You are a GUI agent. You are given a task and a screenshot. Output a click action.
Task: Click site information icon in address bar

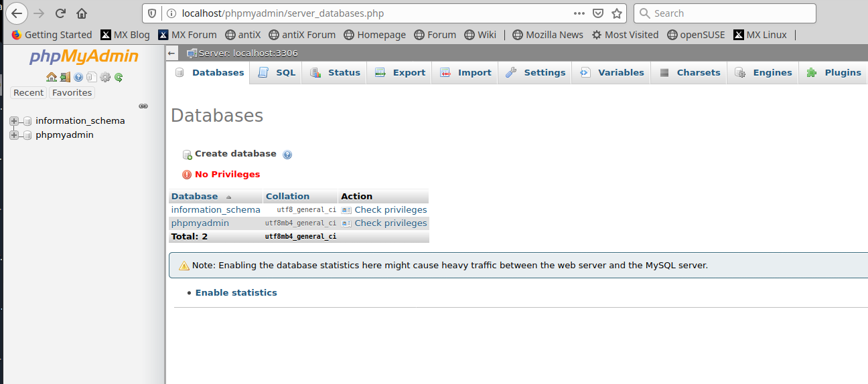pos(171,13)
